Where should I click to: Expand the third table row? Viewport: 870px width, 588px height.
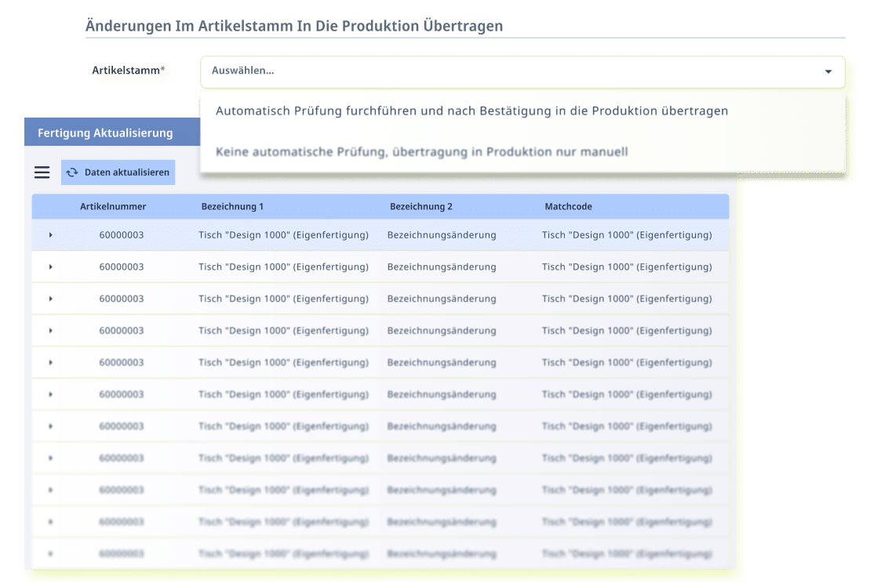[x=50, y=299]
